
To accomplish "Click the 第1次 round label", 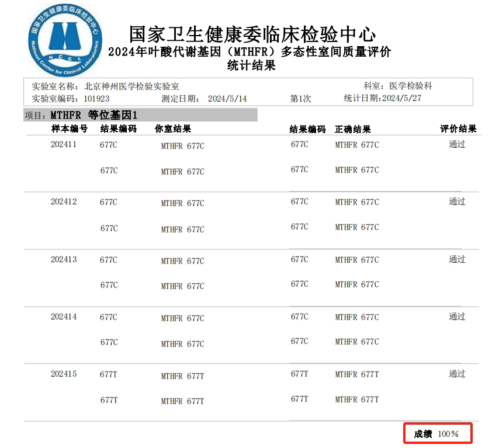I will 301,99.
